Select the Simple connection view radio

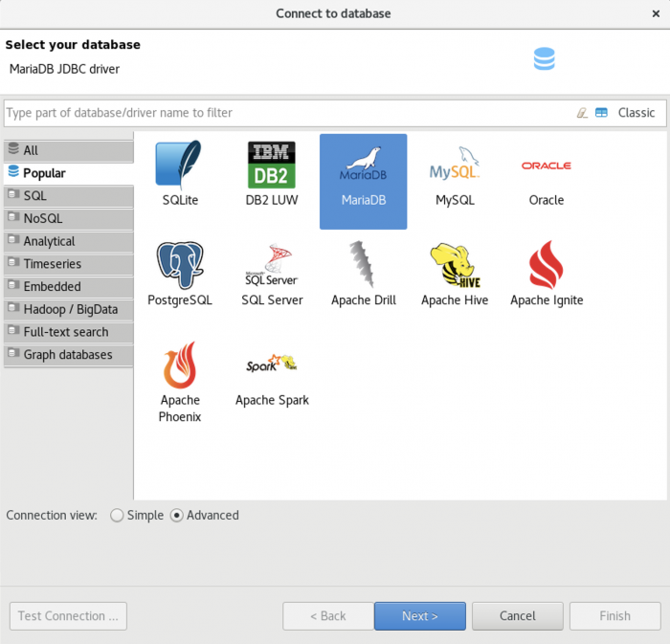coord(117,515)
